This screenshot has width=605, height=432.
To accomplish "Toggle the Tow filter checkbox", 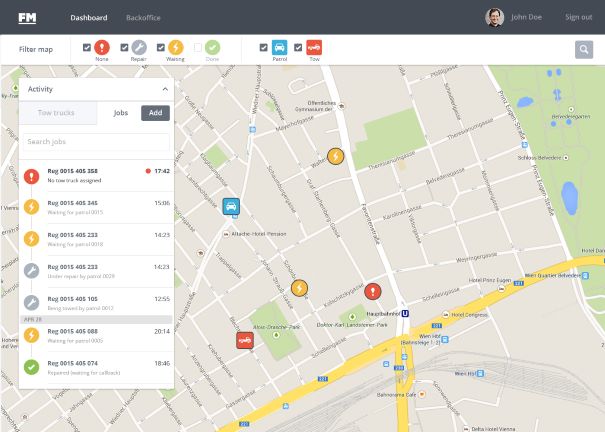I will (x=298, y=47).
